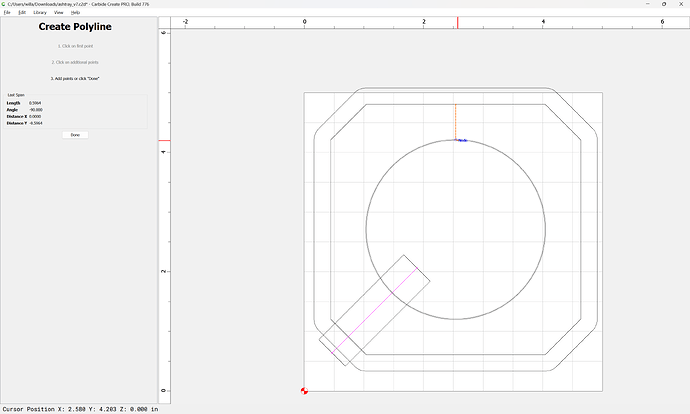
Task: Click the vertical ruler's red cursor marker
Action: [x=164, y=140]
